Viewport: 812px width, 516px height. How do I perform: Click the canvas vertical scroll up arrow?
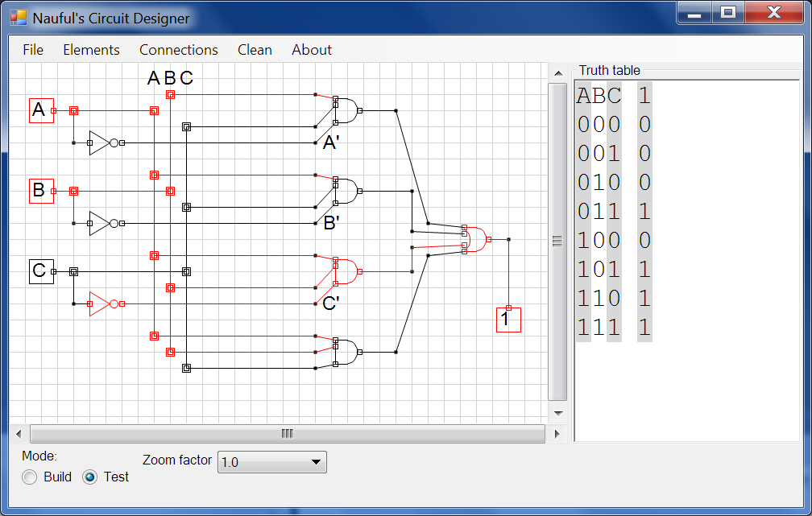coord(557,73)
